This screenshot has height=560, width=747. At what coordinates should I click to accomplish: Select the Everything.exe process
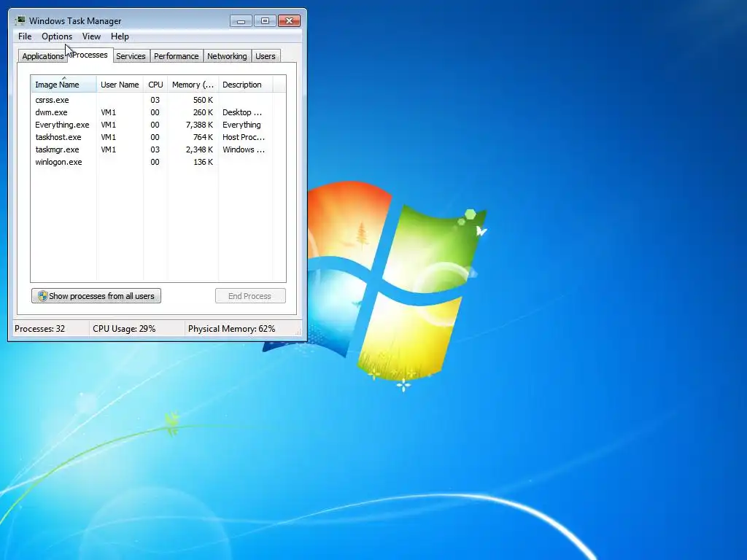pos(152,125)
